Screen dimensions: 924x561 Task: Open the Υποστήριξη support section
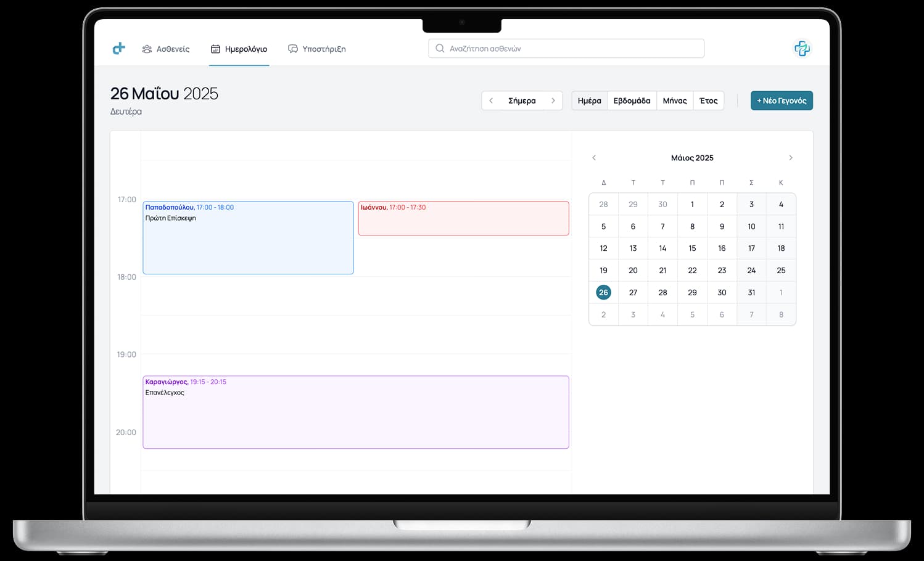click(x=317, y=49)
